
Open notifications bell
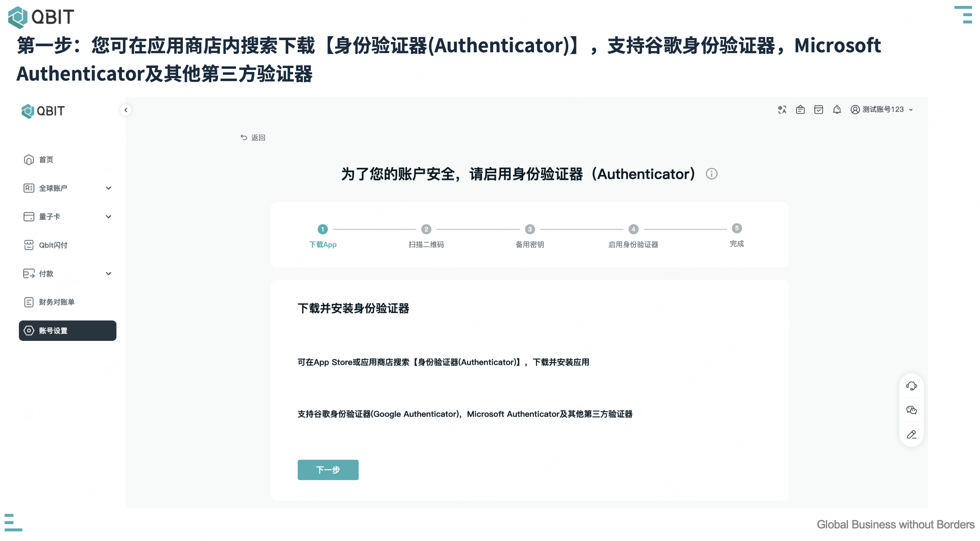pos(837,110)
